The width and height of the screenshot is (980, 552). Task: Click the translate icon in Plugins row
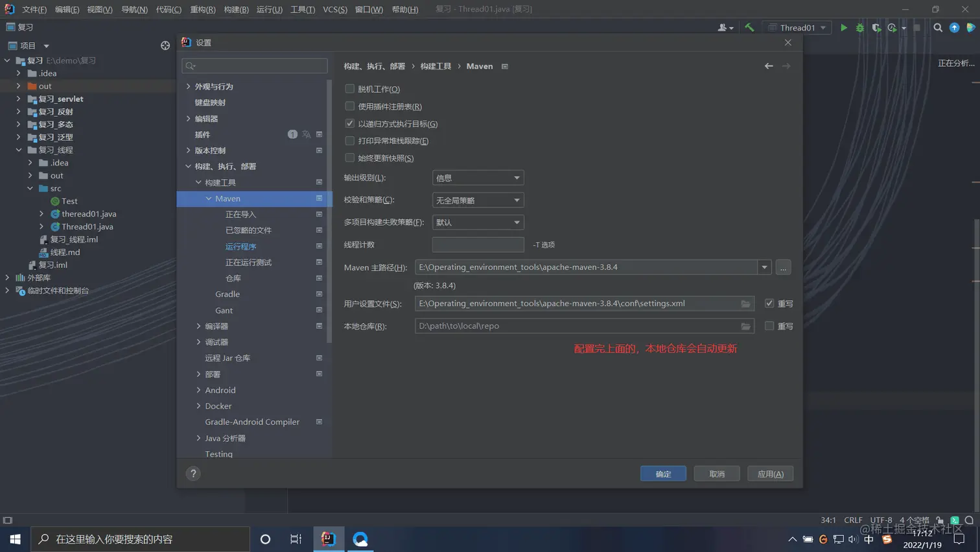pos(306,134)
